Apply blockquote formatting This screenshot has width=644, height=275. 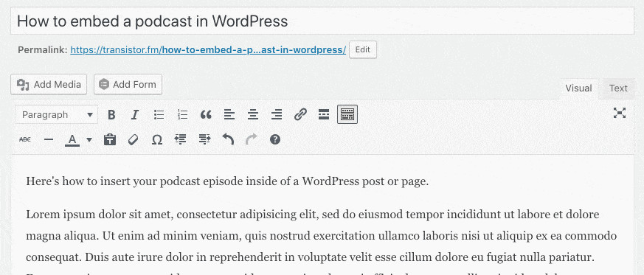point(206,114)
